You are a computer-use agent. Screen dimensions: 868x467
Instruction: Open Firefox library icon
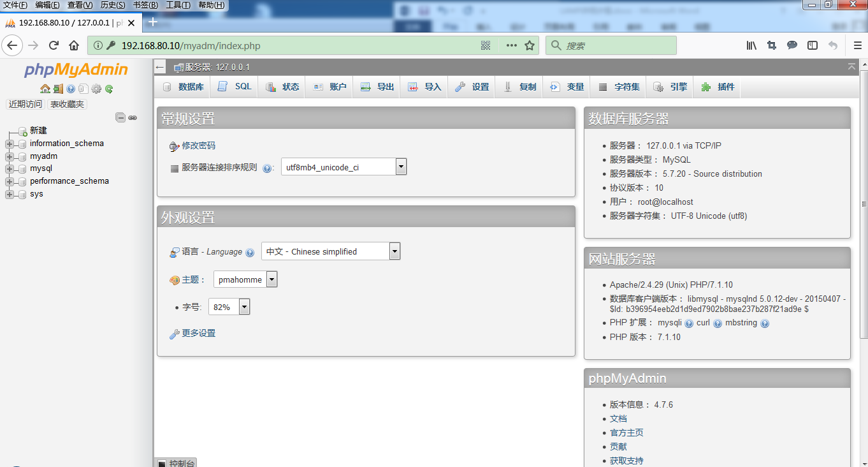coord(752,45)
